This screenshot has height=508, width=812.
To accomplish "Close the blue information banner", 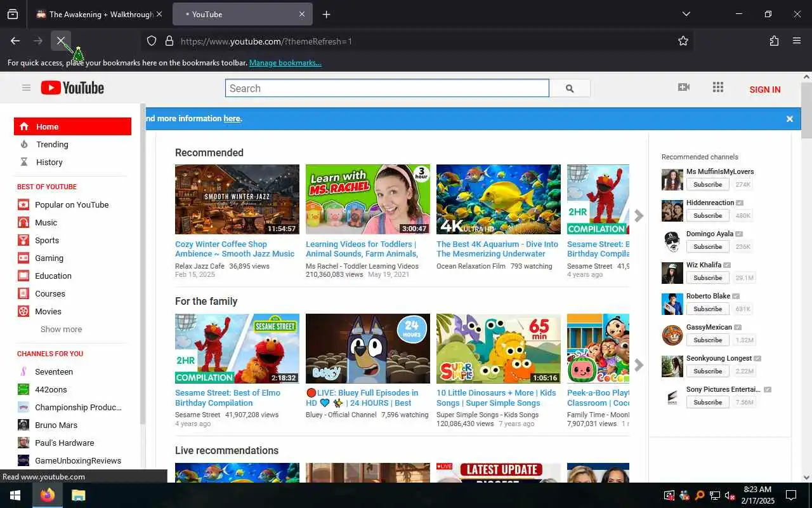I will (x=790, y=119).
